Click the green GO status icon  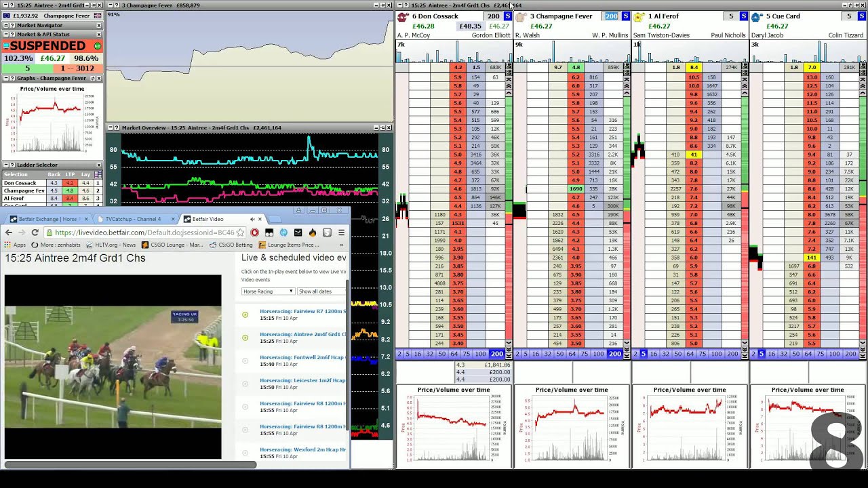98,46
